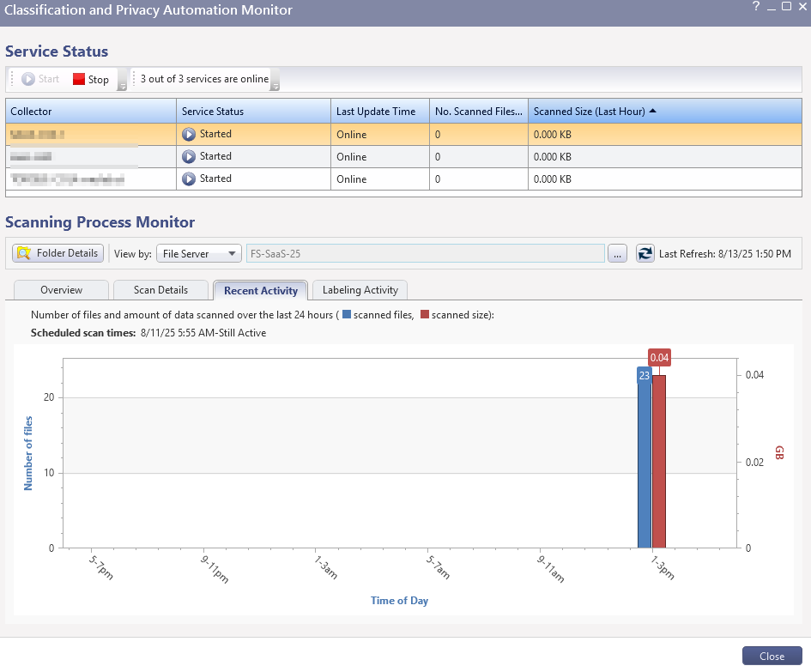Click the Scheduled scan times value text
This screenshot has width=811, height=672.
203,333
